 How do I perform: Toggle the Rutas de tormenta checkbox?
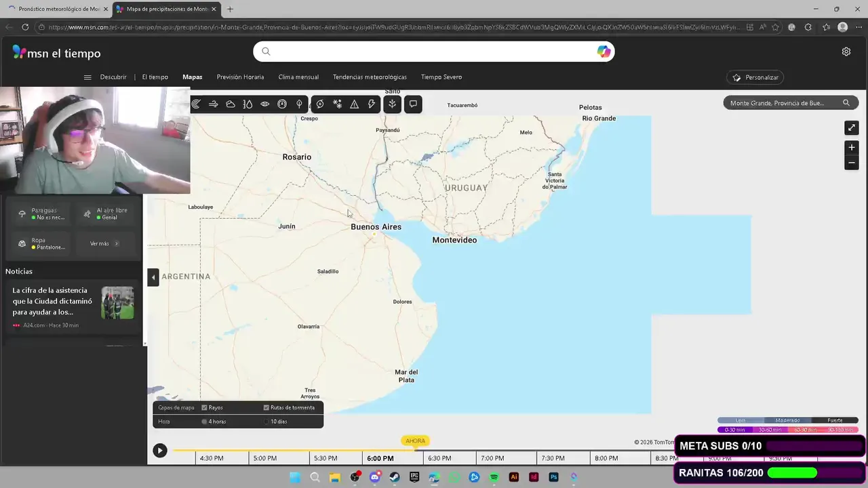(x=266, y=407)
